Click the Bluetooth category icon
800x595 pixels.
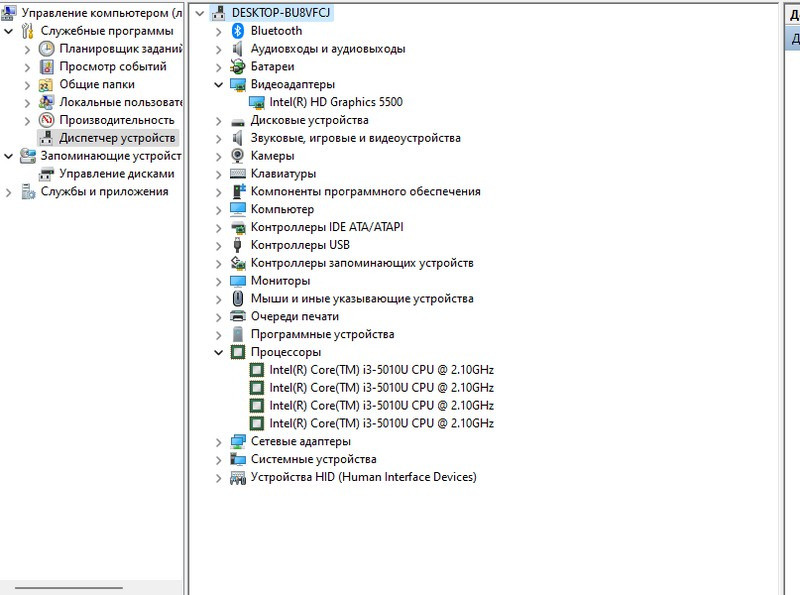point(238,31)
